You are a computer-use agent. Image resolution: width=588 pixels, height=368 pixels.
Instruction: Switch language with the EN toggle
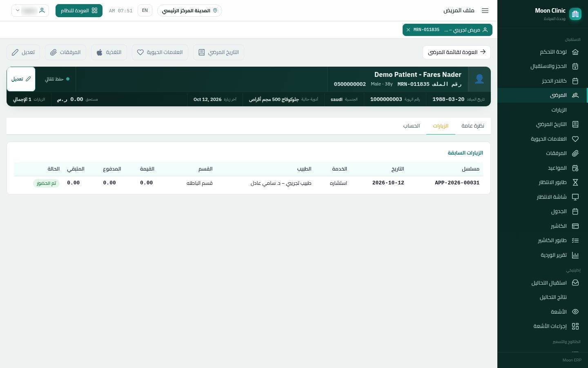tap(145, 11)
